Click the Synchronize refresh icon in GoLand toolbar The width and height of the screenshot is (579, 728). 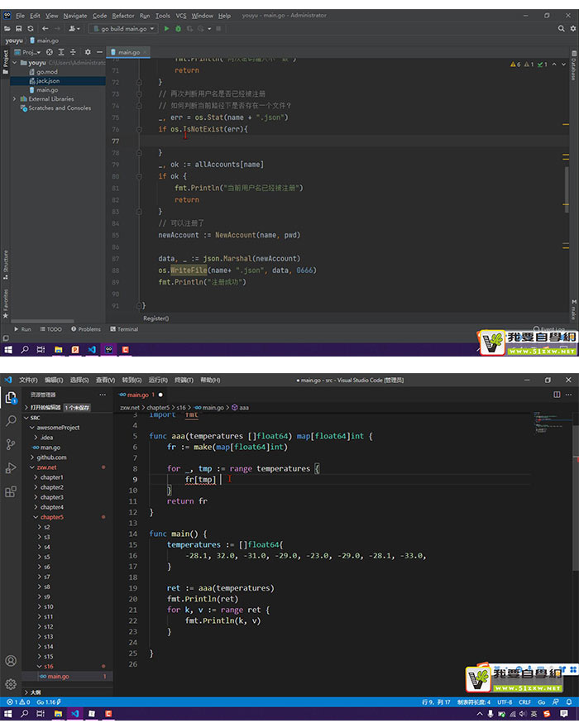(x=31, y=29)
